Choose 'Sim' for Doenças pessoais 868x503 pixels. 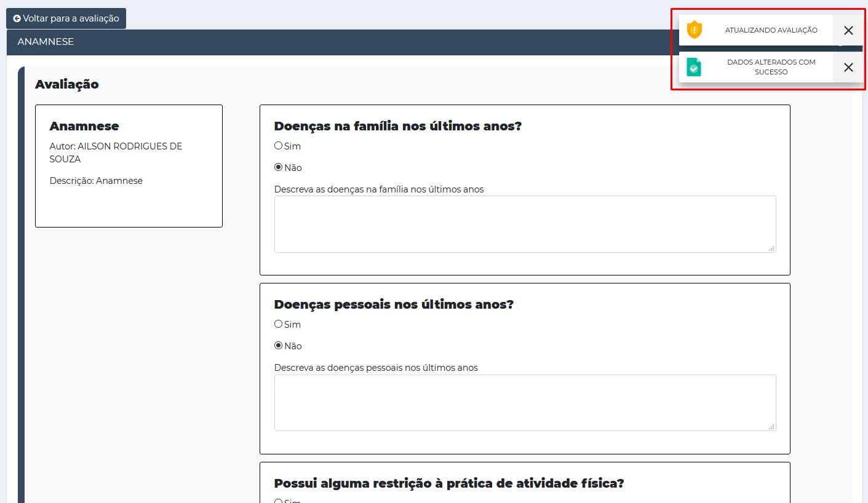[279, 324]
